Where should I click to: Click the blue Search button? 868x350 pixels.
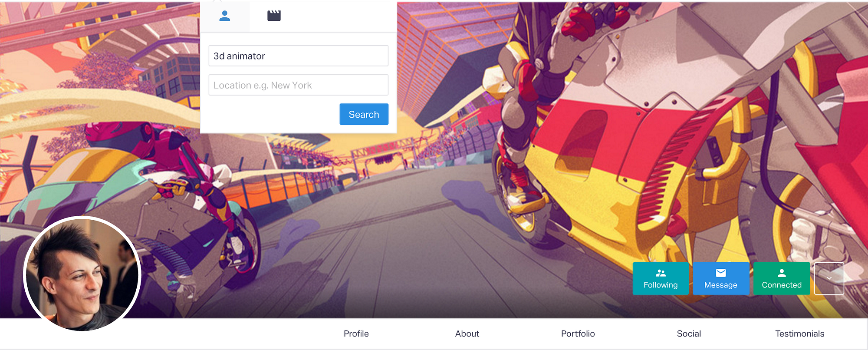[x=364, y=114]
